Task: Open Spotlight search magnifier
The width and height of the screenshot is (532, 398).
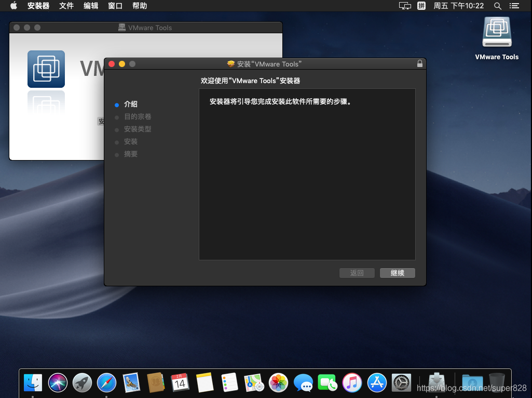Action: click(498, 6)
